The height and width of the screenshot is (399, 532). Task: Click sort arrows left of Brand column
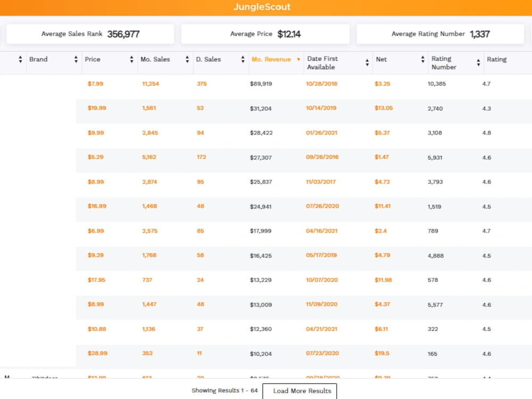tap(20, 60)
